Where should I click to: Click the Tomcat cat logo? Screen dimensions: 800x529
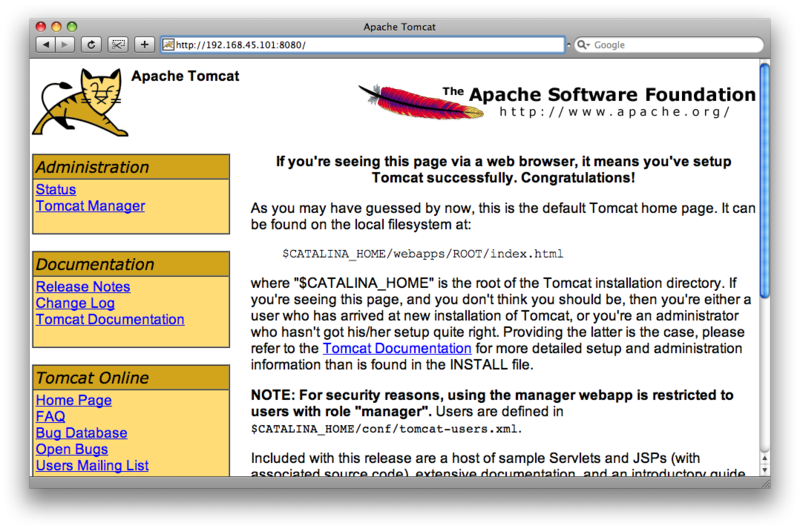point(80,103)
